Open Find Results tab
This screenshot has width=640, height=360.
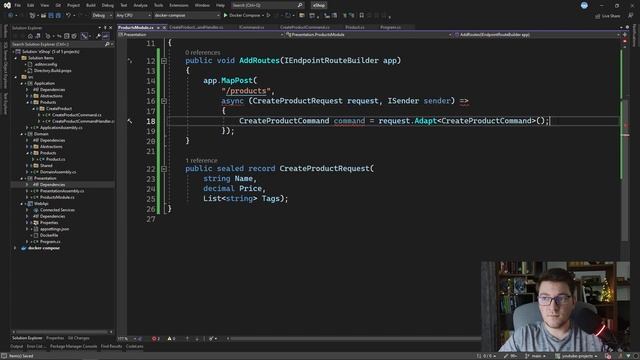click(111, 347)
